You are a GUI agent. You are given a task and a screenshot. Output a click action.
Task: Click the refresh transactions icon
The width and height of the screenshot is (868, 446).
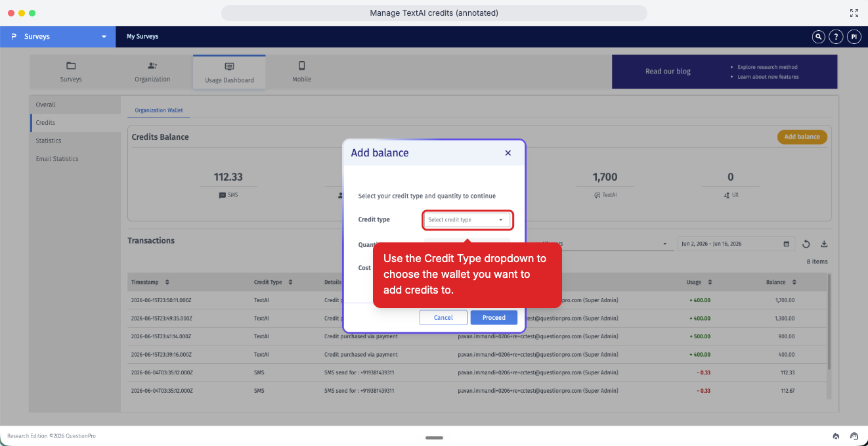coord(806,244)
